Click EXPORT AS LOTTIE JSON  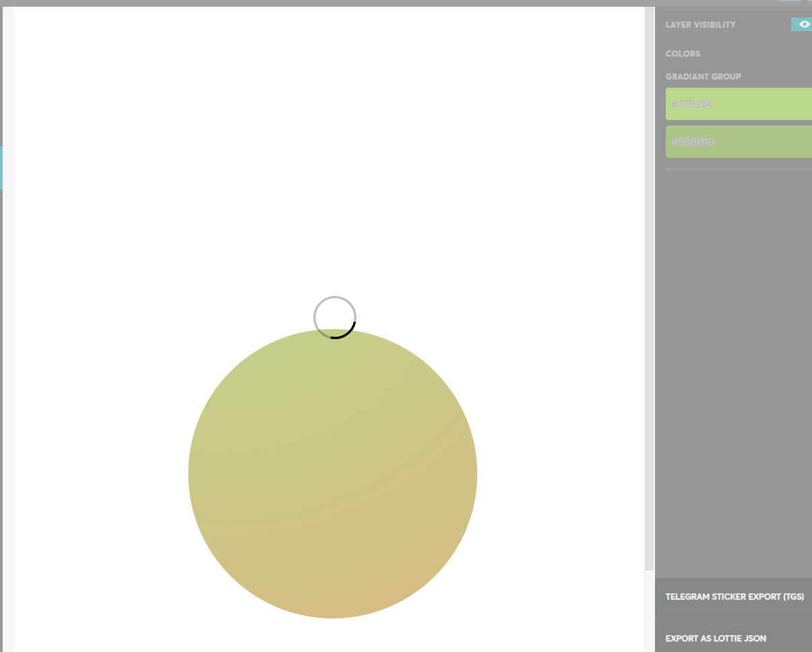click(x=716, y=638)
